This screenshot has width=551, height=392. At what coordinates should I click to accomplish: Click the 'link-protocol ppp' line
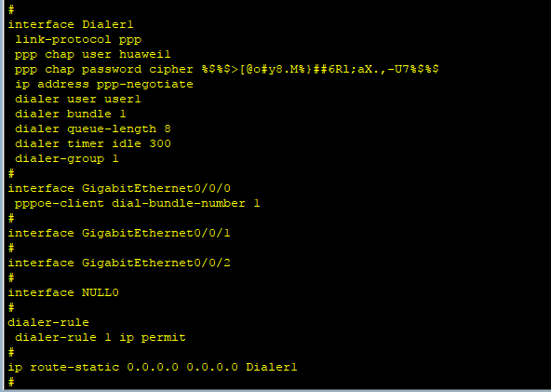78,39
